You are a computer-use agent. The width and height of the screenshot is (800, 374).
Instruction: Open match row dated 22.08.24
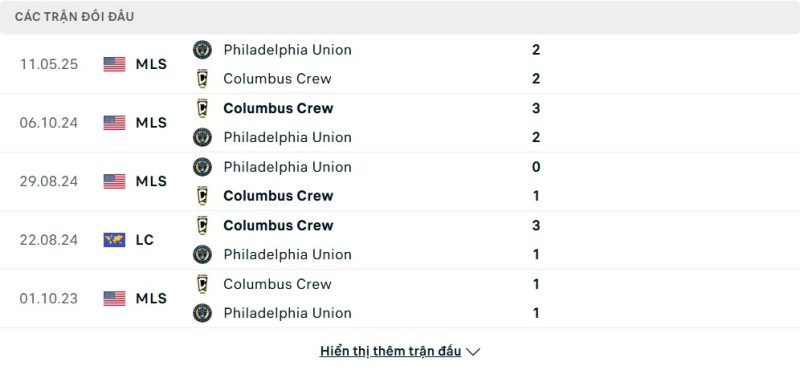pyautogui.click(x=400, y=240)
